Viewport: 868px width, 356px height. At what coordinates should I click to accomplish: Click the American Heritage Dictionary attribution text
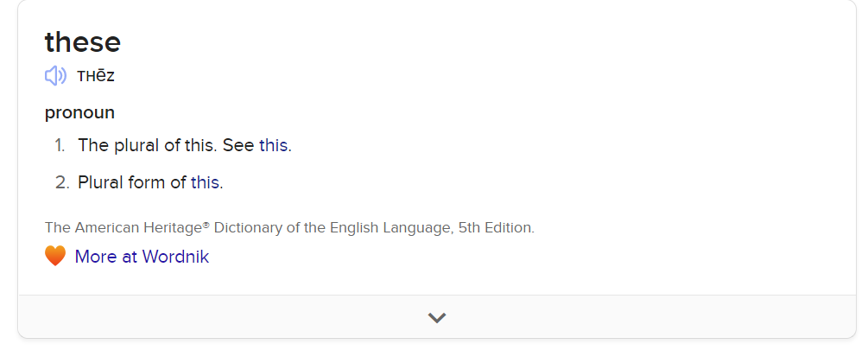tap(289, 228)
